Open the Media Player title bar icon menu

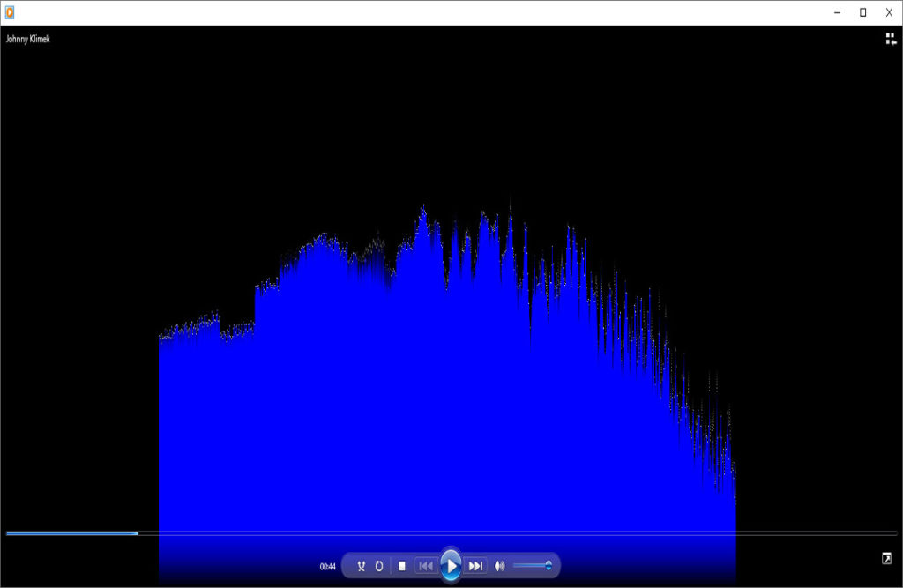pyautogui.click(x=10, y=12)
